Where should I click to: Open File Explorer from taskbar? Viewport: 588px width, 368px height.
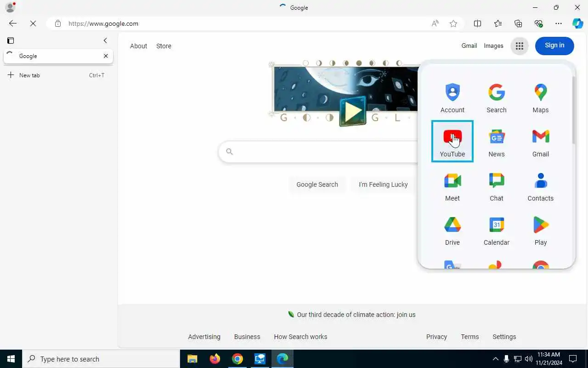pos(192,359)
